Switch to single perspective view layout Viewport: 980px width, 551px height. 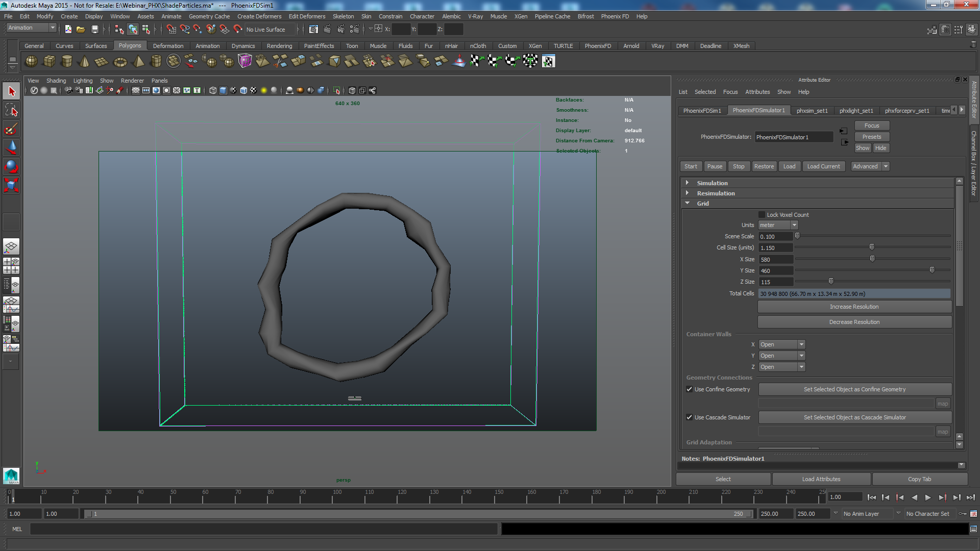click(x=11, y=247)
